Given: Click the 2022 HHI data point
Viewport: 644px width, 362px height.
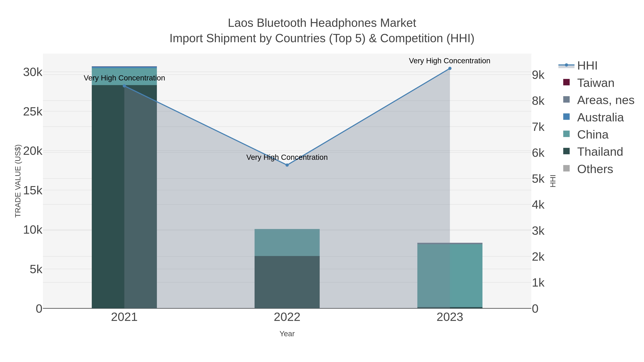Looking at the screenshot, I should coord(287,165).
